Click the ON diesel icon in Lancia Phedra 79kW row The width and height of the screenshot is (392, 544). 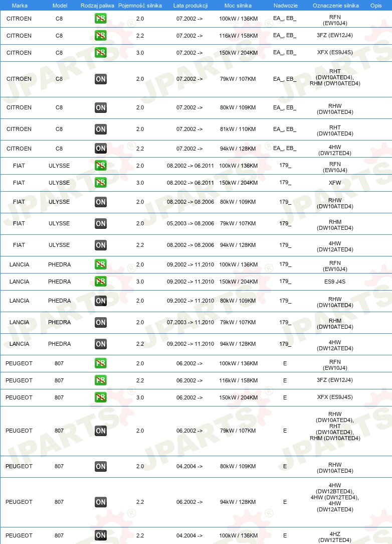coord(101,322)
